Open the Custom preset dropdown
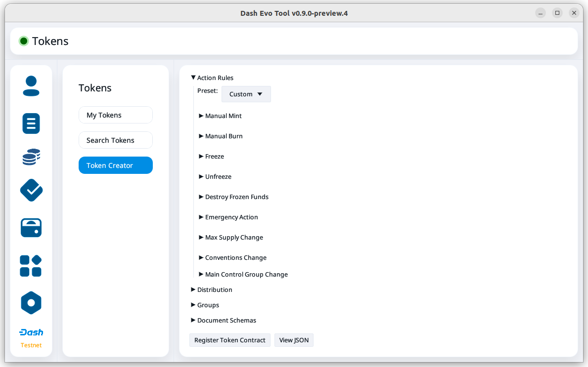The image size is (588, 367). coord(246,94)
